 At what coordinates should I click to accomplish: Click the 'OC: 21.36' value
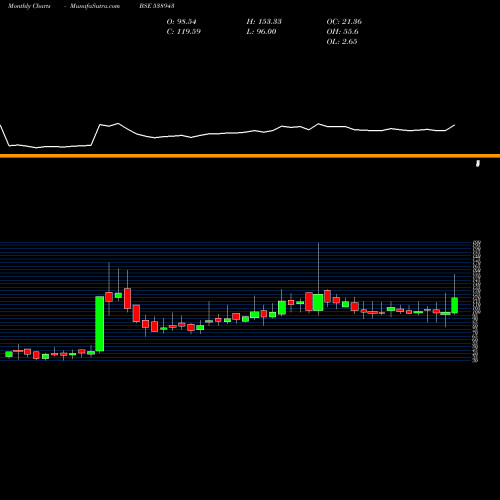[344, 22]
